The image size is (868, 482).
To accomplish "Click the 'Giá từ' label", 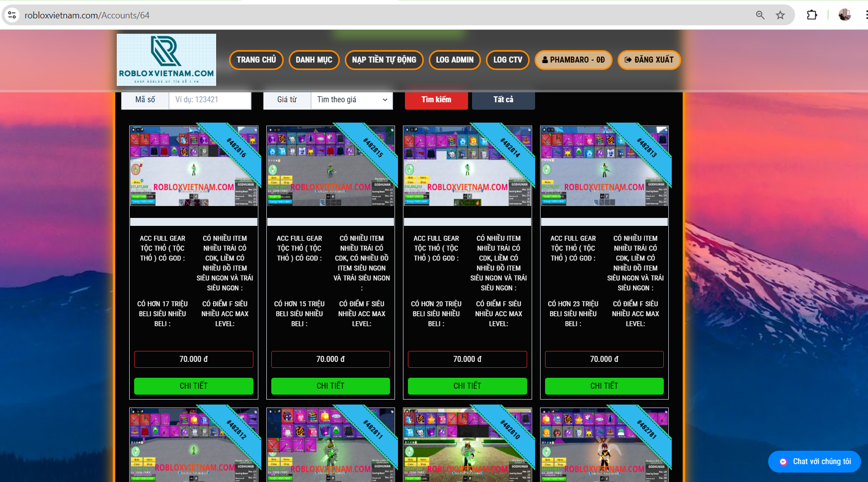I will (287, 100).
